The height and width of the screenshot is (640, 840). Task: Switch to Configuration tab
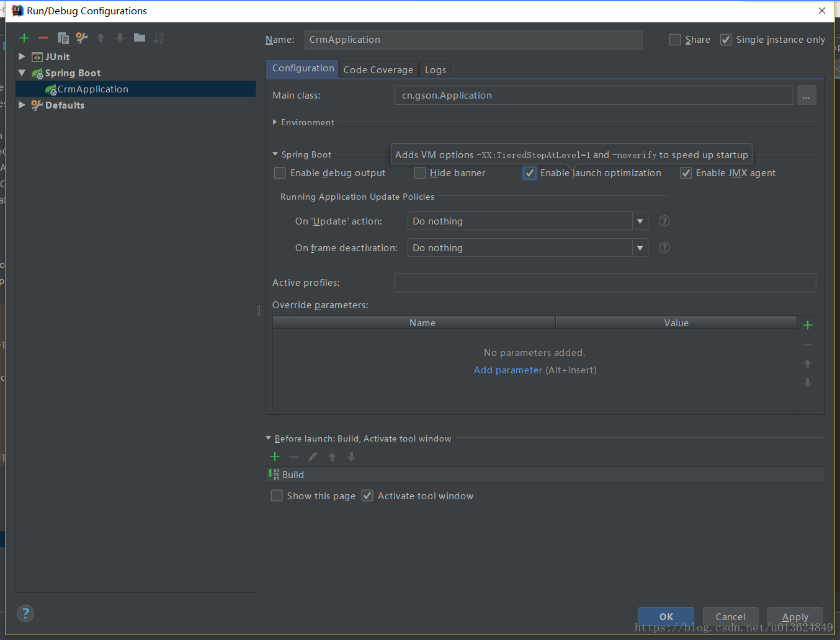303,68
